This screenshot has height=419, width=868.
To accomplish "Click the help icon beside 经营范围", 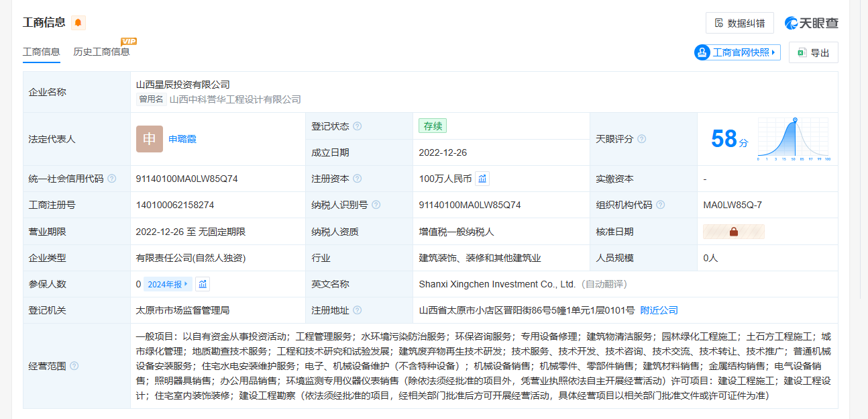I will click(74, 366).
